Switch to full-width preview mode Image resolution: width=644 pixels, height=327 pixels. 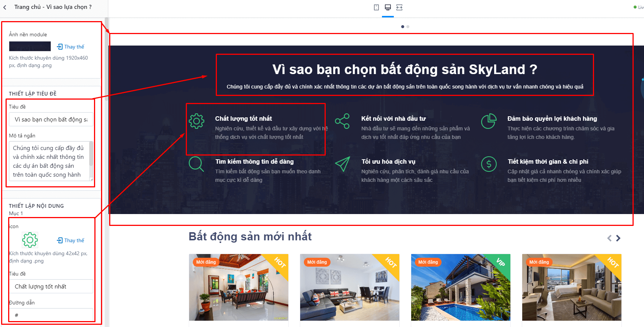pyautogui.click(x=399, y=7)
